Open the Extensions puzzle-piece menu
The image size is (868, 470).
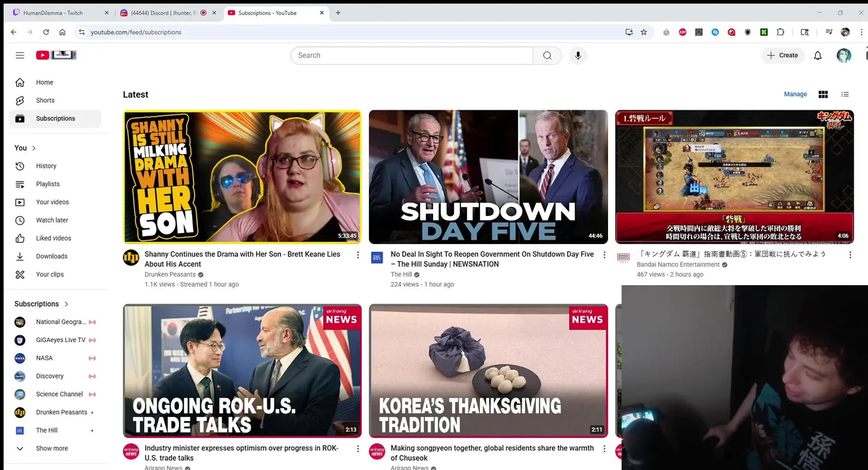780,32
